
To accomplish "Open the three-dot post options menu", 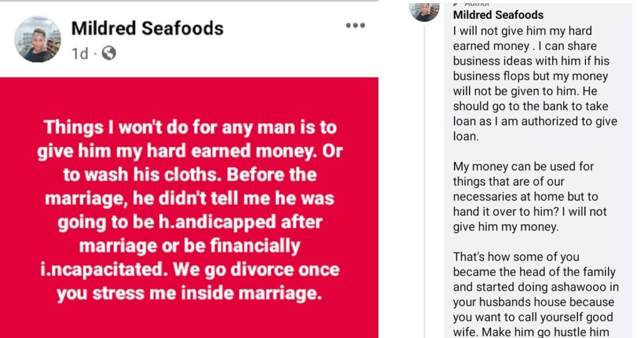I will 355,25.
